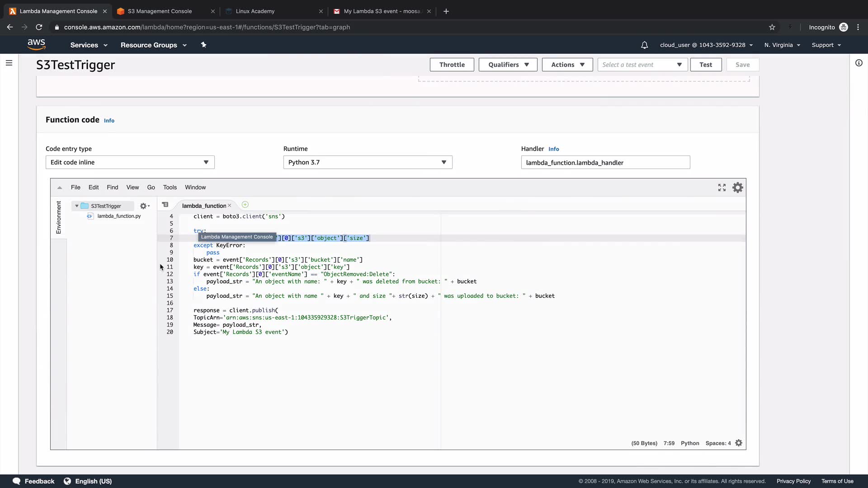
Task: Expand the Select a test event dropdown
Action: (x=642, y=65)
